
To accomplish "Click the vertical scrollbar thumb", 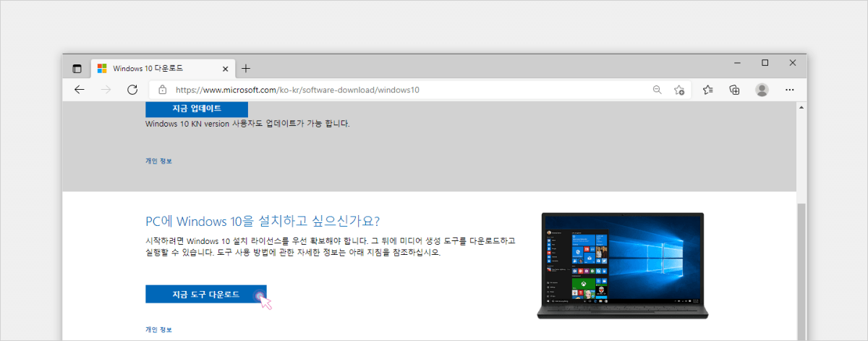I will click(x=801, y=271).
